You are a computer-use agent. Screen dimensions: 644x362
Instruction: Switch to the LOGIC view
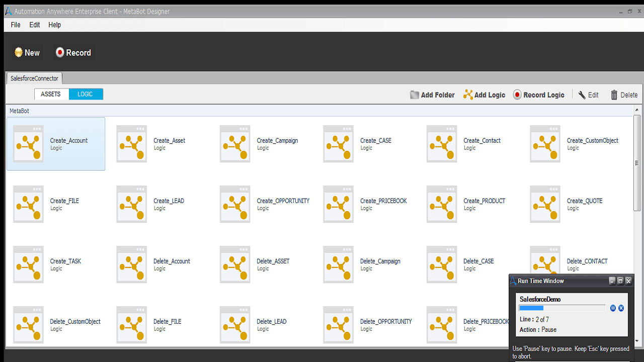point(86,94)
